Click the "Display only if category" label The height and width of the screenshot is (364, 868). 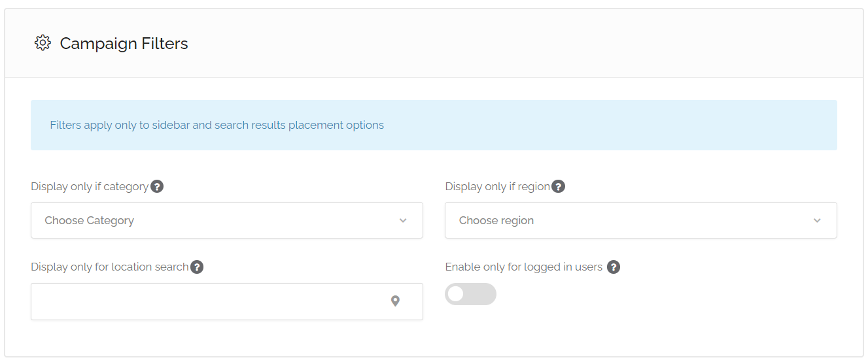(90, 186)
